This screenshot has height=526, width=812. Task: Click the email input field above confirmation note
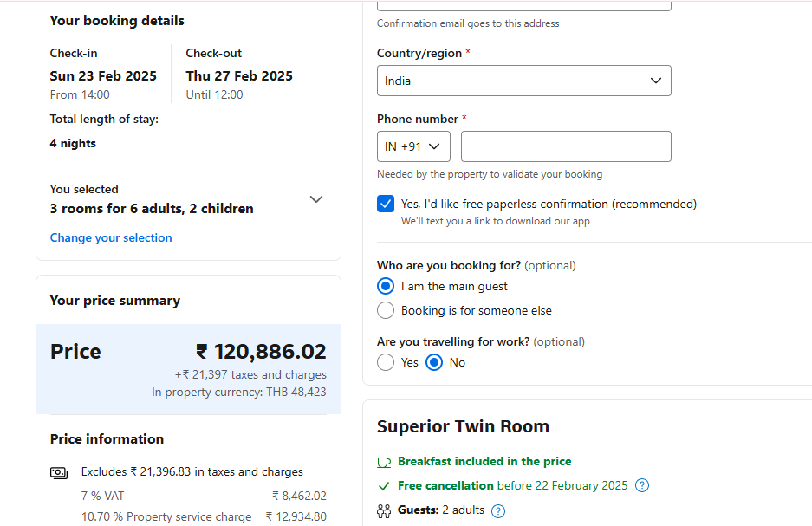coord(524,5)
